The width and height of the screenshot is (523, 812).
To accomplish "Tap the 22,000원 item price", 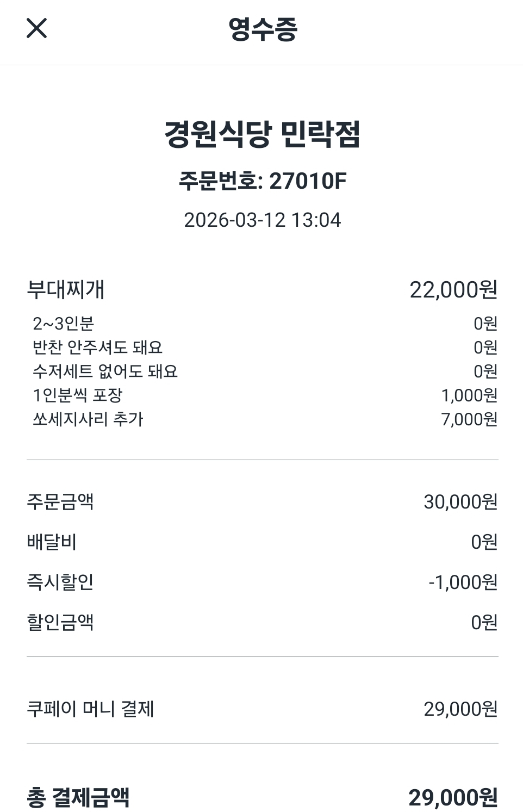I will pos(453,290).
